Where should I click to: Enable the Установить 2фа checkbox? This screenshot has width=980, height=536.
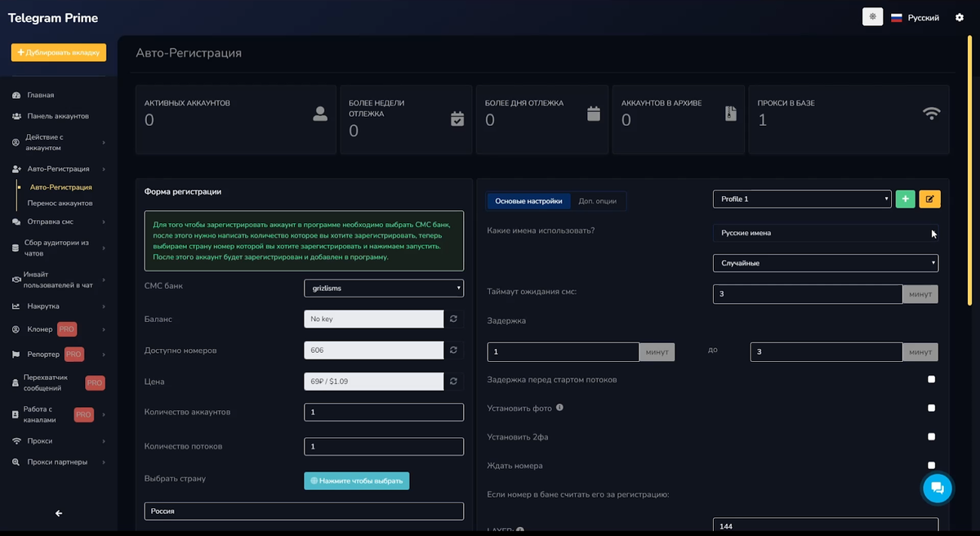[x=932, y=436]
